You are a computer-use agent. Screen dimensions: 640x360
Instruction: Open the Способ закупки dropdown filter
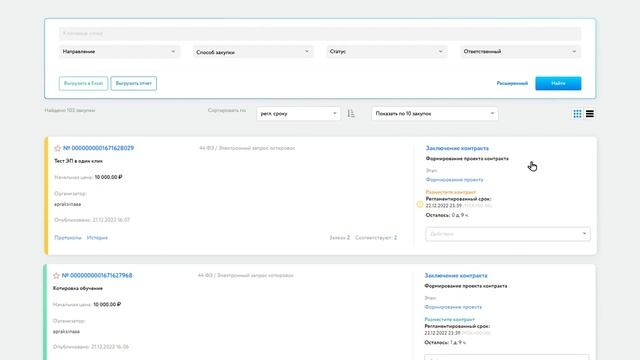[253, 52]
